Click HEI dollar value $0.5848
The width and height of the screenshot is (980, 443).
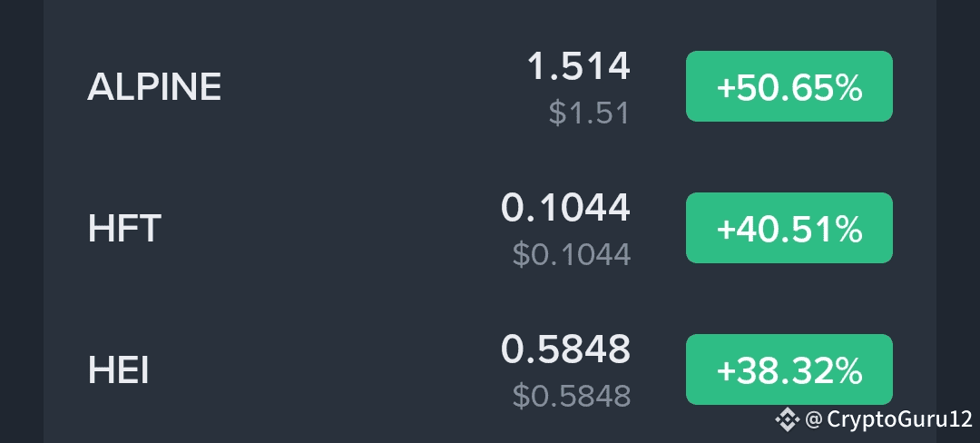(x=572, y=396)
